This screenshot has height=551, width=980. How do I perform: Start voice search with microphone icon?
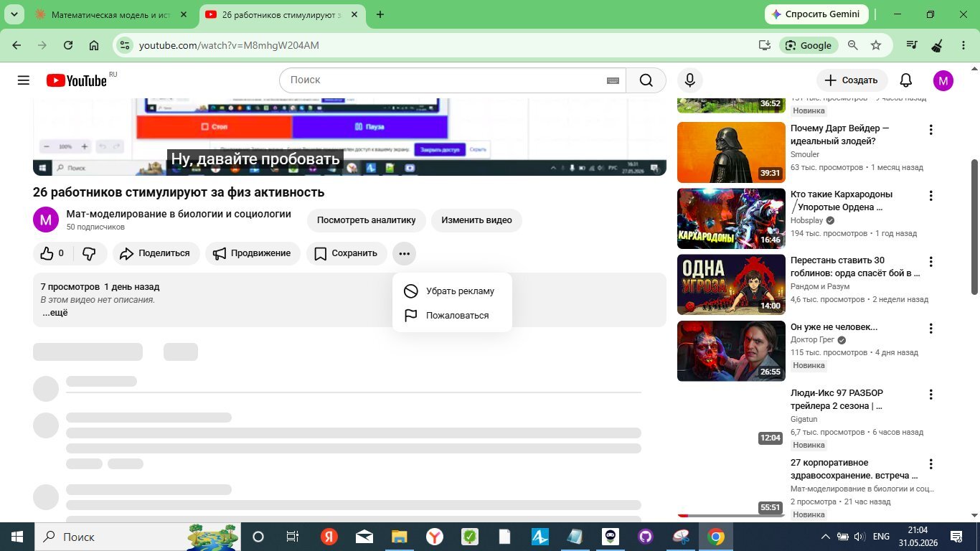point(689,80)
